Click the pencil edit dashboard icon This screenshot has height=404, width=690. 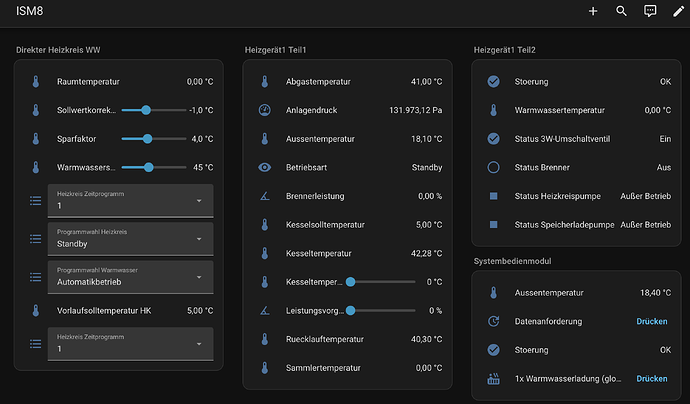pos(679,11)
